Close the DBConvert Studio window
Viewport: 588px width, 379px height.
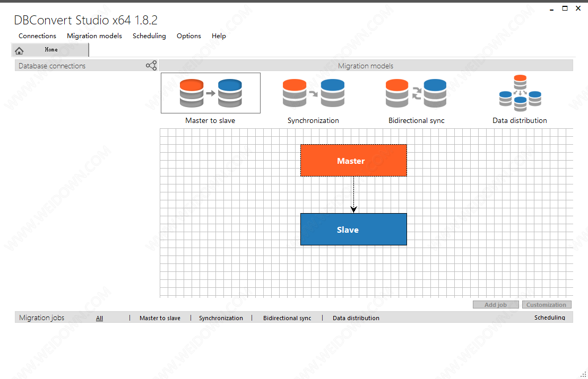(578, 8)
